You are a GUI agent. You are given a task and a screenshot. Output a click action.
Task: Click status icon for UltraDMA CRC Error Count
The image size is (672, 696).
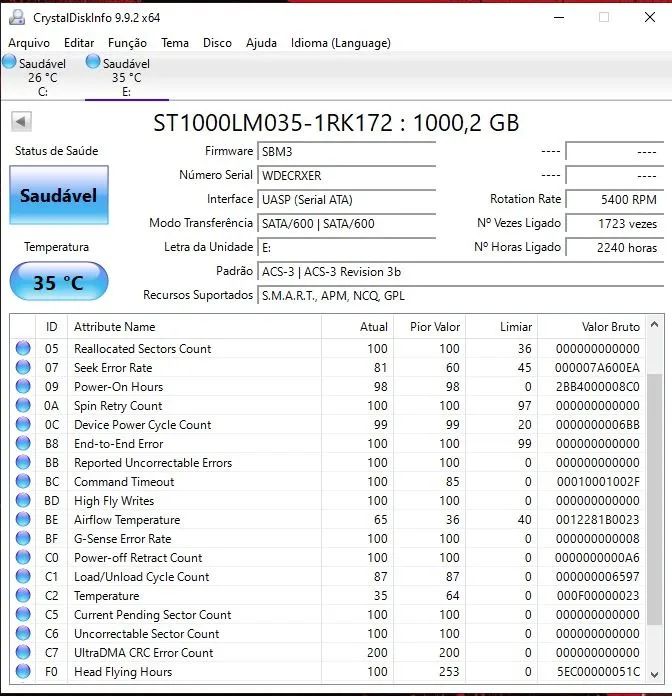[23, 652]
